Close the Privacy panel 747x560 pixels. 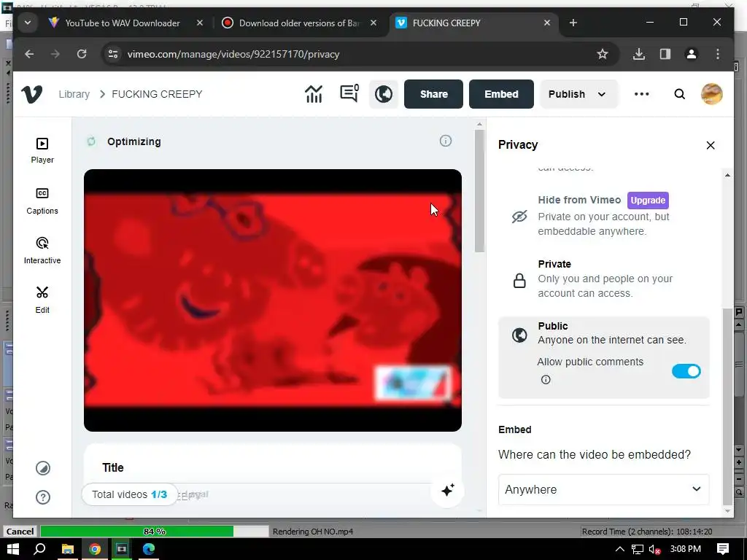click(711, 145)
